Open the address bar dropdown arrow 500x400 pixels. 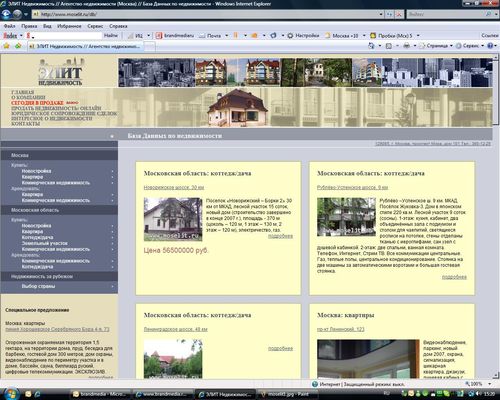click(x=381, y=14)
